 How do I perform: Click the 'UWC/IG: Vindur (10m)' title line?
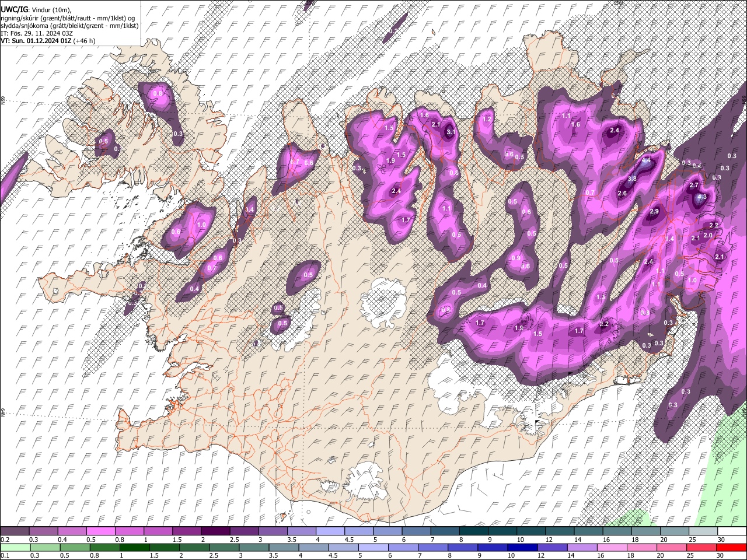(x=36, y=9)
